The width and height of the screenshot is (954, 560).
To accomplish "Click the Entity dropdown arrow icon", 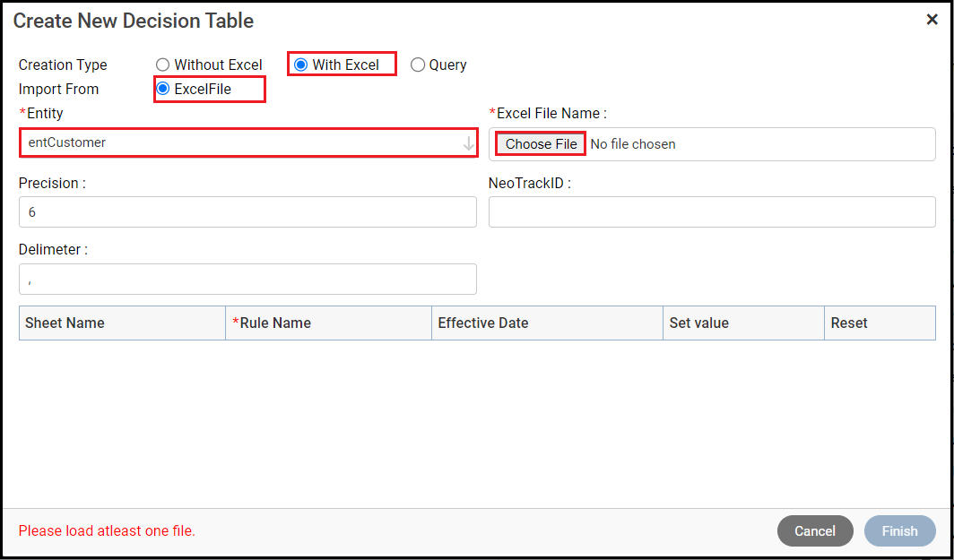I will pyautogui.click(x=468, y=143).
